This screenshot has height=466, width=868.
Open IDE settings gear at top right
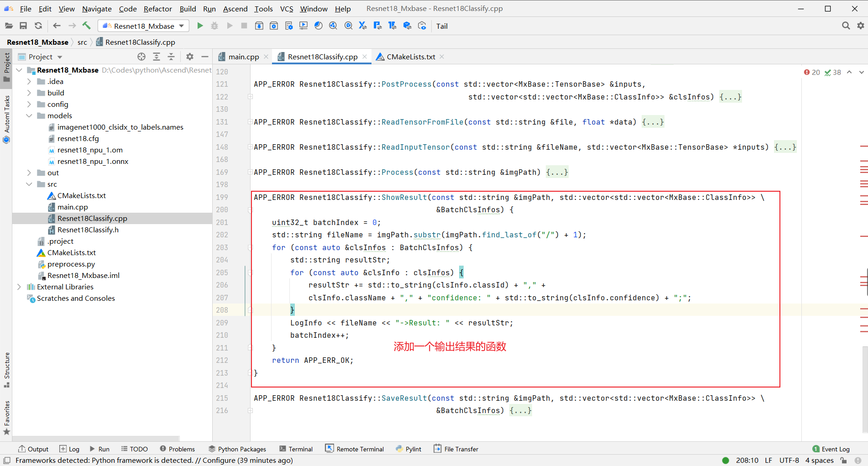tap(861, 26)
